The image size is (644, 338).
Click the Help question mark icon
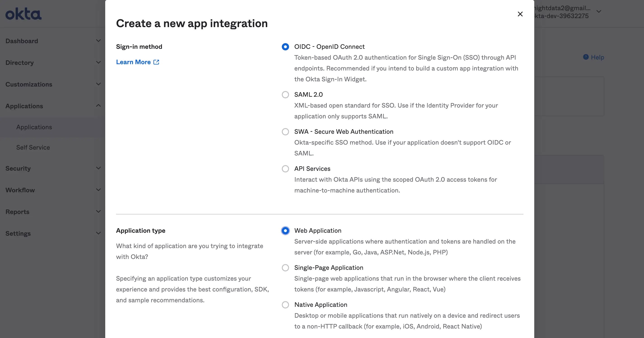[586, 57]
